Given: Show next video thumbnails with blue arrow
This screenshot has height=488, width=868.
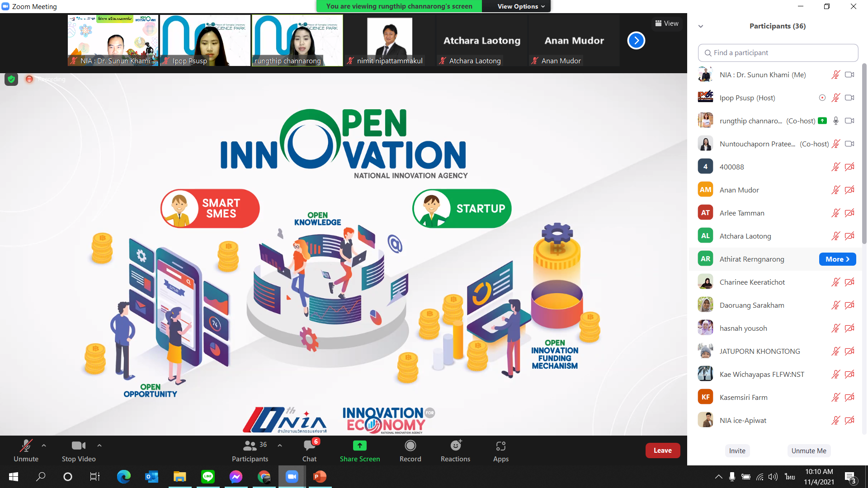Looking at the screenshot, I should pos(636,41).
